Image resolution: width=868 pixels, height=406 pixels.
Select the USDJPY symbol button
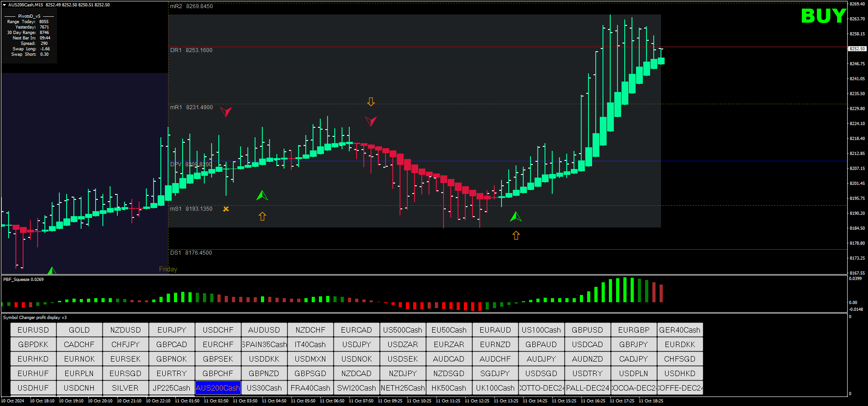tap(357, 344)
